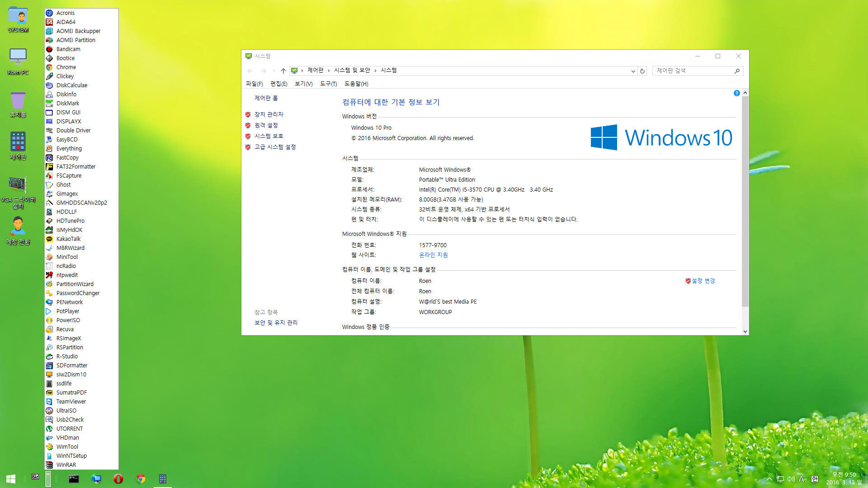Expand the chevron after 제어판 breadcrumb
The height and width of the screenshot is (488, 868).
point(329,70)
